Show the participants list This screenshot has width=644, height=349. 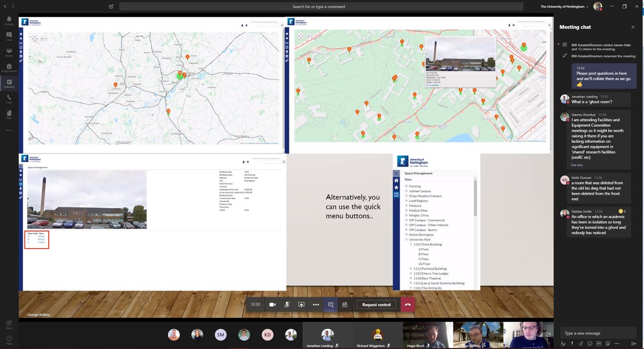pos(345,304)
